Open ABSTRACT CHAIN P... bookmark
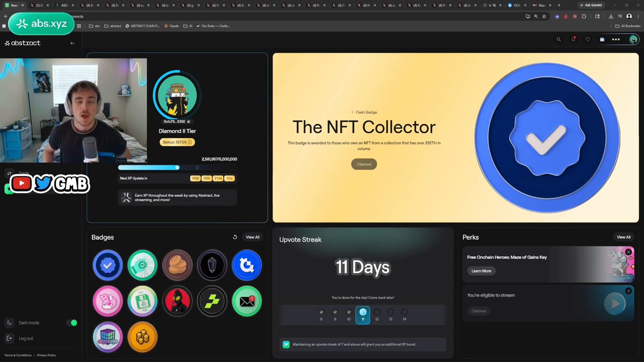Viewport: 644px width, 362px height. pos(143,26)
